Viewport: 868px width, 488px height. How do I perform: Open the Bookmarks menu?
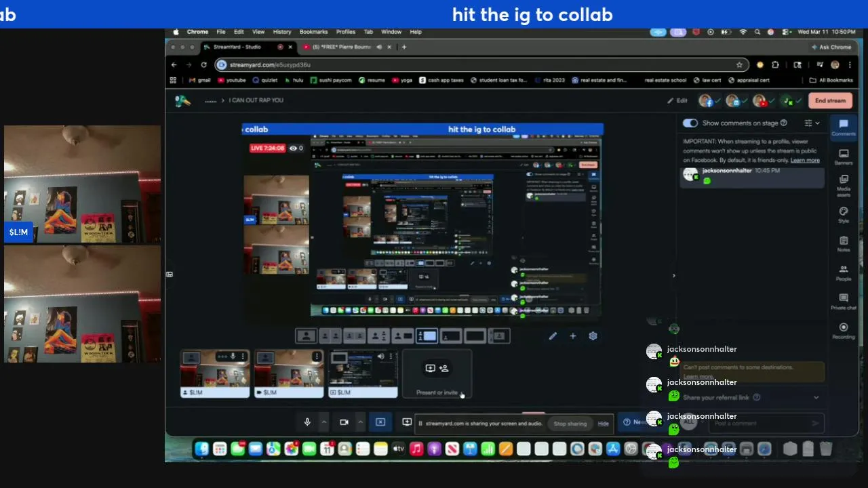pyautogui.click(x=313, y=32)
